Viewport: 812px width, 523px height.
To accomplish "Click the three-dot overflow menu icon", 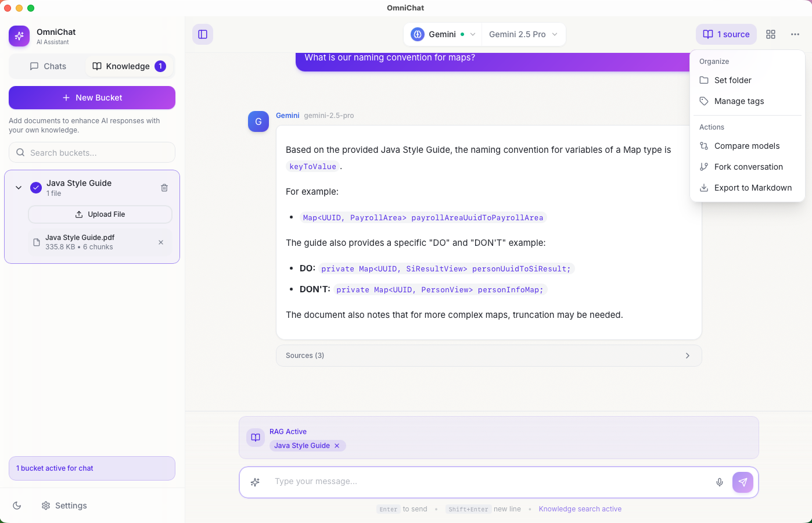I will pyautogui.click(x=795, y=34).
